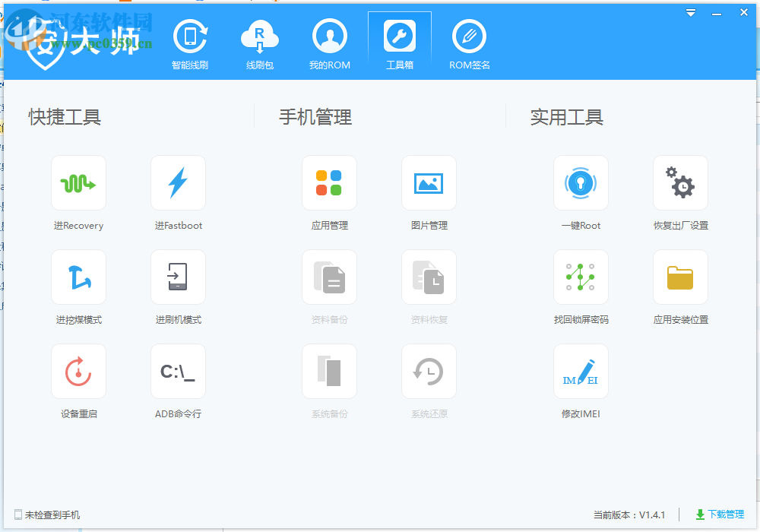Open 恢复出厂设置 factory reset tool
This screenshot has width=760, height=532.
tap(680, 182)
